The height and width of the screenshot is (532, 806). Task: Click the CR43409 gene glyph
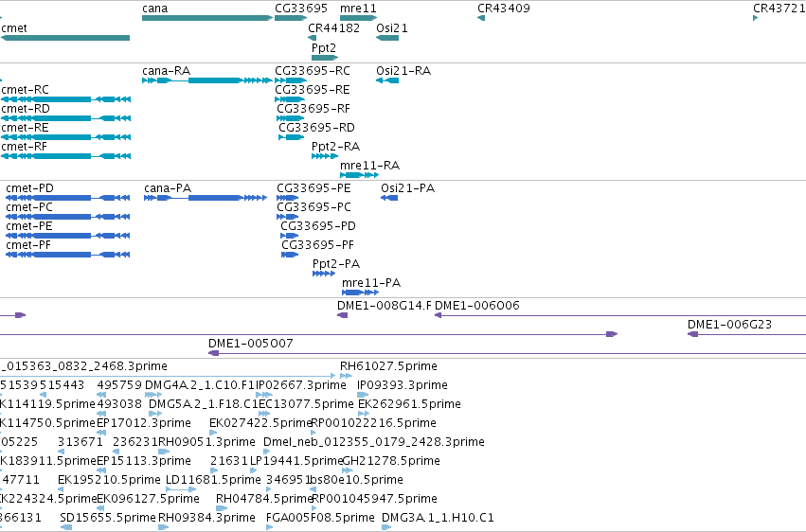[481, 18]
